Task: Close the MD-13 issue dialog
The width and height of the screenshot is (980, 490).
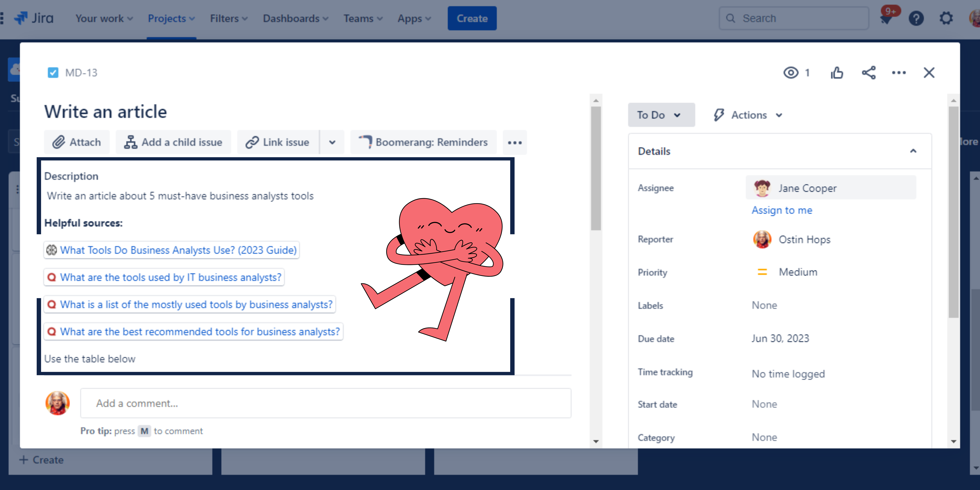Action: (929, 72)
